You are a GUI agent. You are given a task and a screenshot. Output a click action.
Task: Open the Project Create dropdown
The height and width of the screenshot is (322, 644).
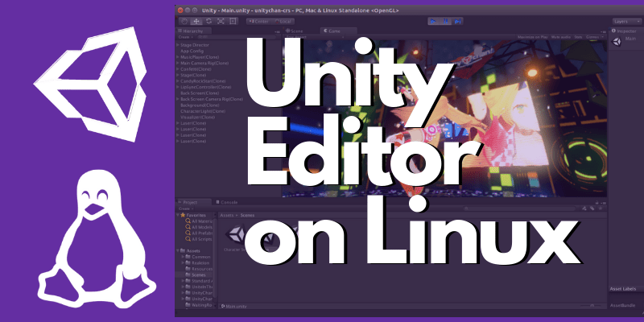point(186,208)
